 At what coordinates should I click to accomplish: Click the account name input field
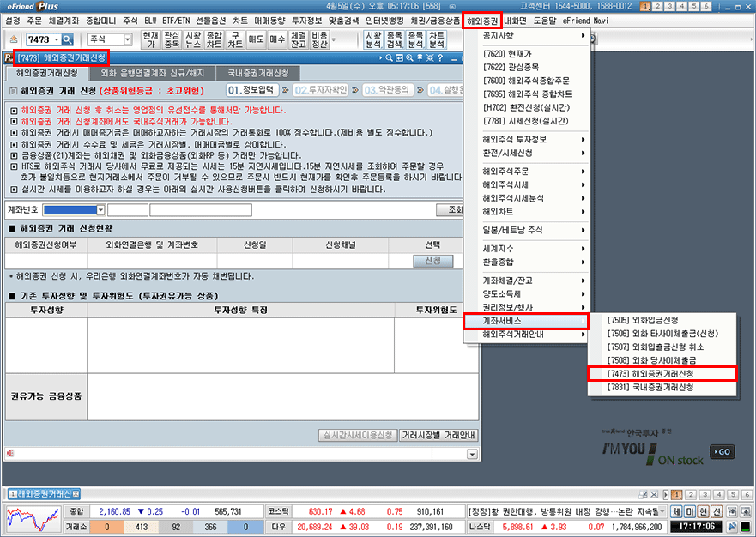(x=201, y=209)
